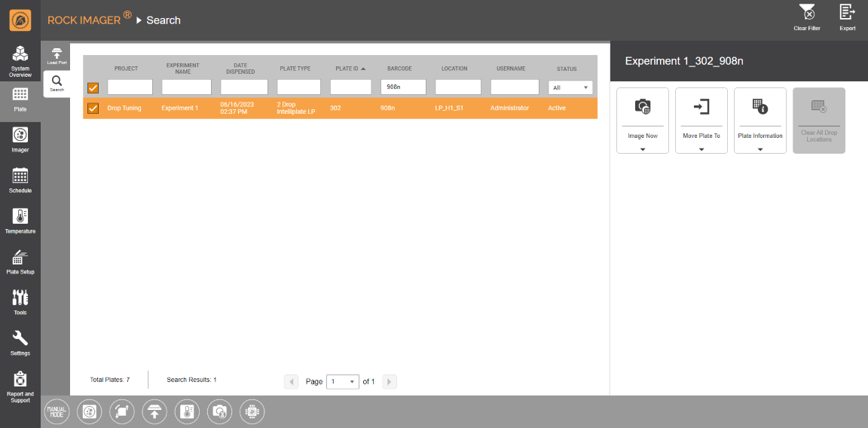Click the thermometer icon in bottom toolbar
Viewport: 868px width, 428px height.
point(187,411)
